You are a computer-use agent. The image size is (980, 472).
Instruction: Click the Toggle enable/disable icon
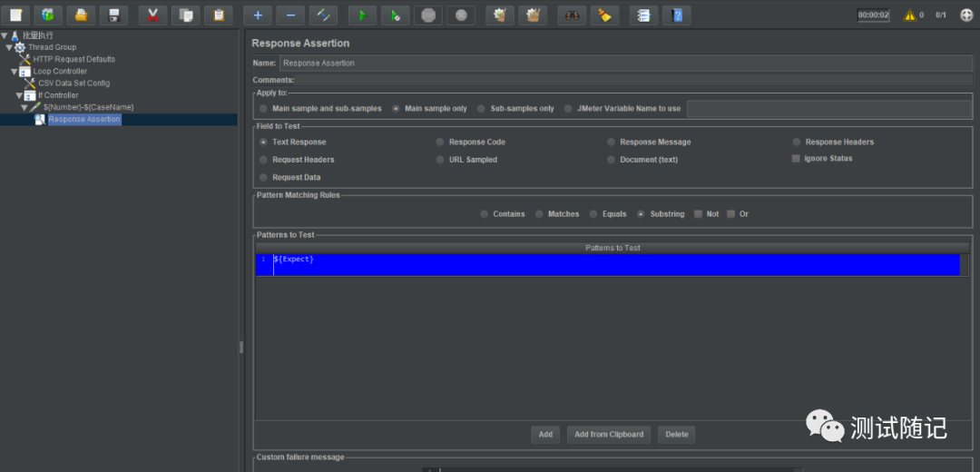pos(323,15)
